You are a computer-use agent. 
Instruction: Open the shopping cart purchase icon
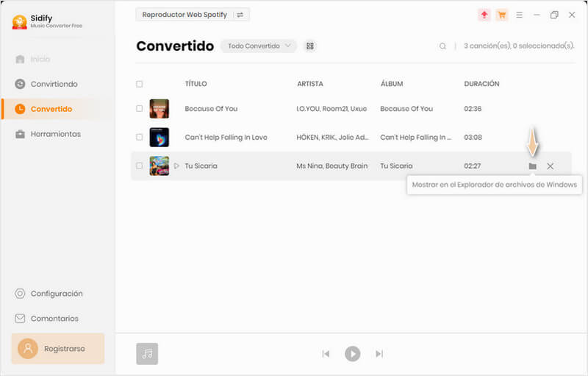click(502, 15)
